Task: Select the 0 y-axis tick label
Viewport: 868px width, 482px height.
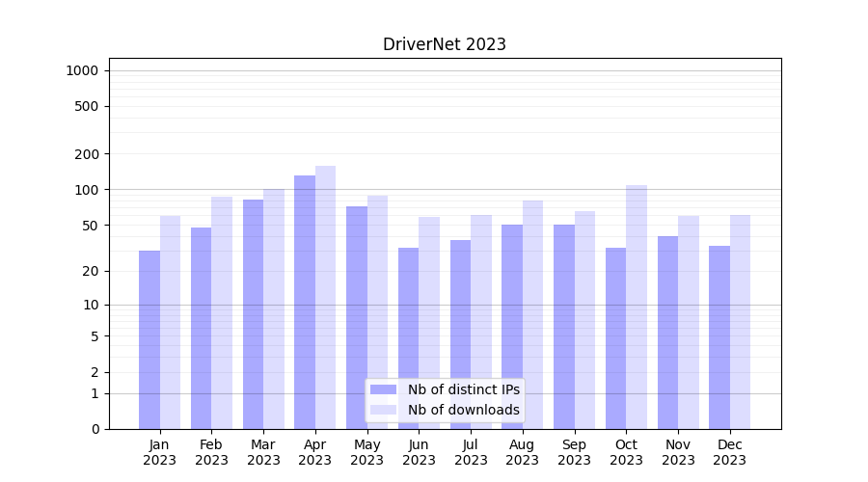Action: [95, 429]
